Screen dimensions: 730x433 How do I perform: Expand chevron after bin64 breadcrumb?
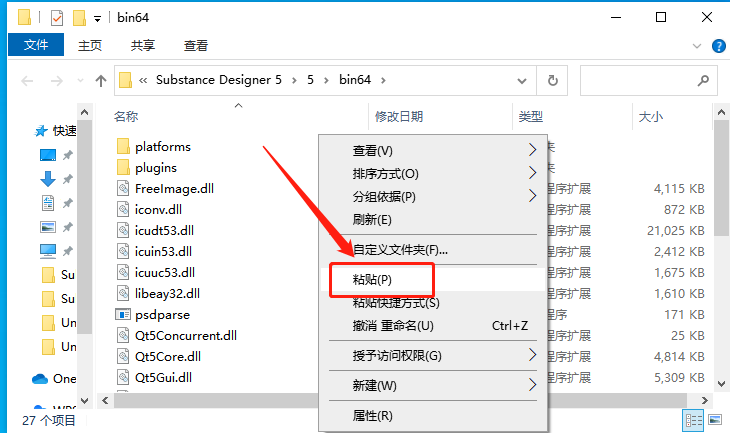[x=383, y=80]
